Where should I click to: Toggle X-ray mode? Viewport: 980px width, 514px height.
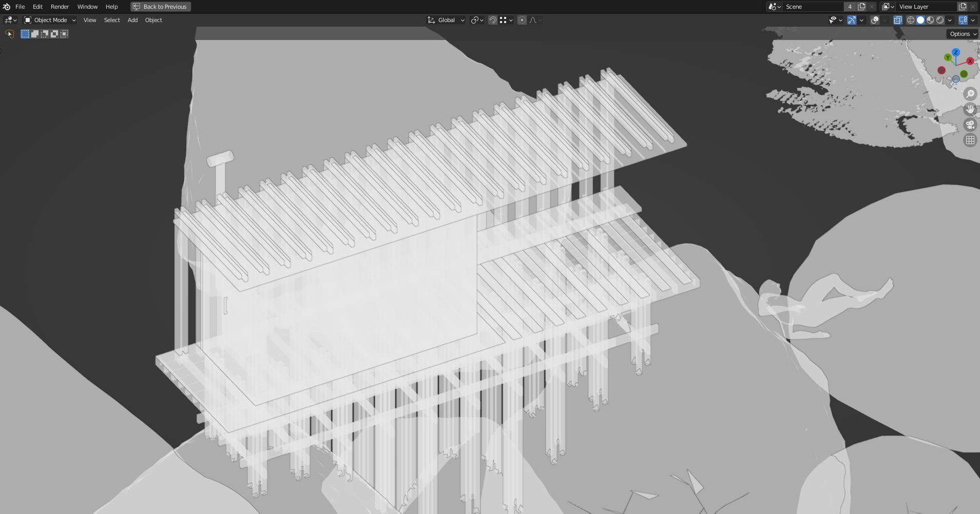[897, 20]
